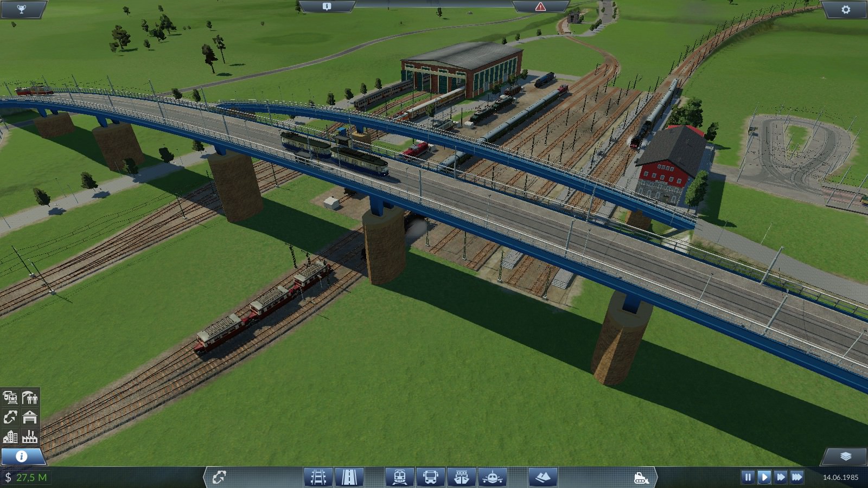Set game speed to fast forward

click(x=781, y=477)
